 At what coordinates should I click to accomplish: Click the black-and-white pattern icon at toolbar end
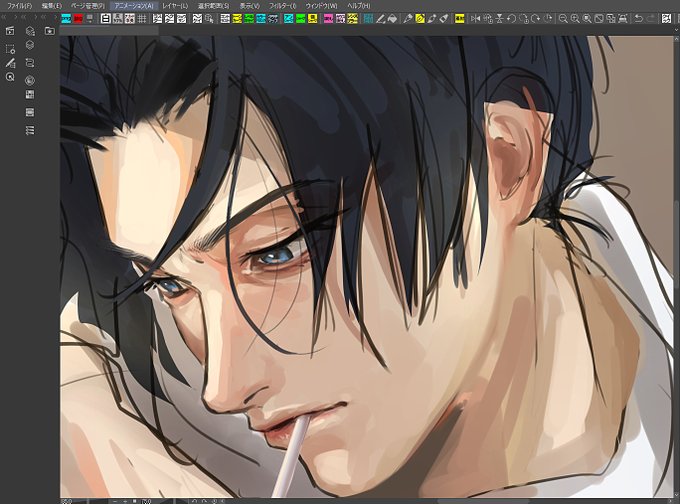(666, 19)
